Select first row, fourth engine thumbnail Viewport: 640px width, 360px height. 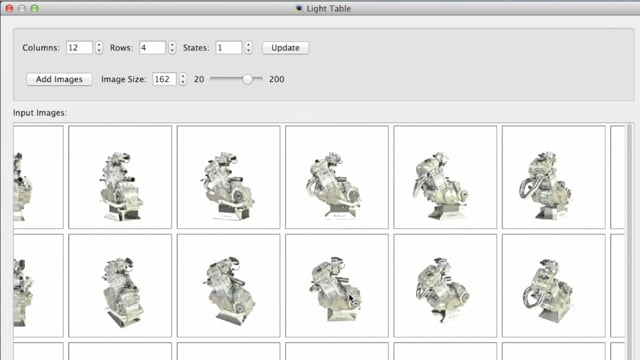337,177
